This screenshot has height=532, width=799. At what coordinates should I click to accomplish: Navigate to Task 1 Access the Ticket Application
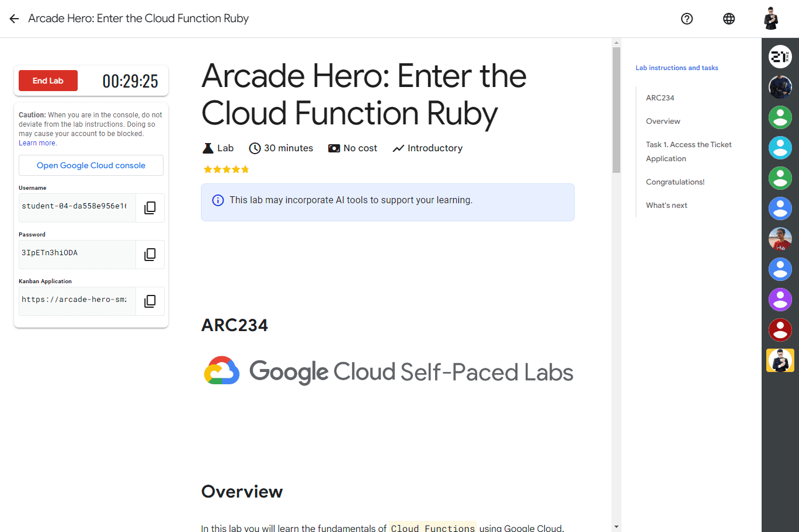(x=689, y=151)
